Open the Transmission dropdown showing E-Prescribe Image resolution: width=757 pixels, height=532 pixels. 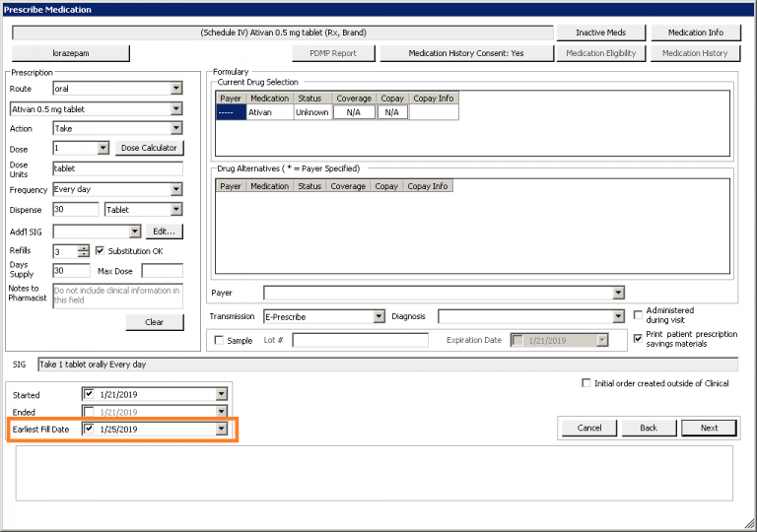point(378,316)
